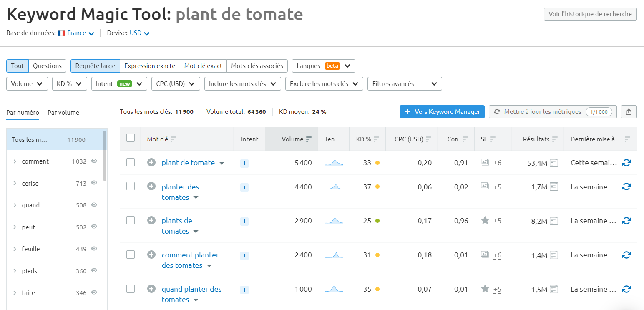Viewport: 644px width, 310px height.
Task: Refresh metrics for 'comment planter des tomates' row
Action: [626, 255]
